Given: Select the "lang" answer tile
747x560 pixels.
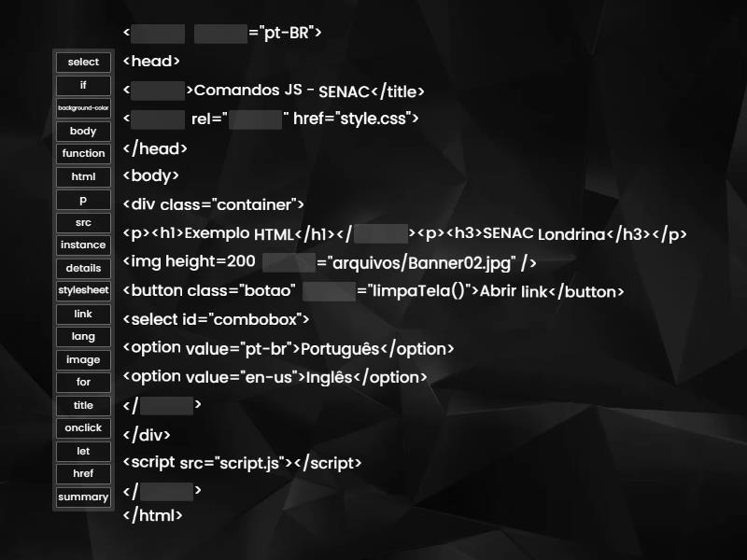Looking at the screenshot, I should [82, 337].
